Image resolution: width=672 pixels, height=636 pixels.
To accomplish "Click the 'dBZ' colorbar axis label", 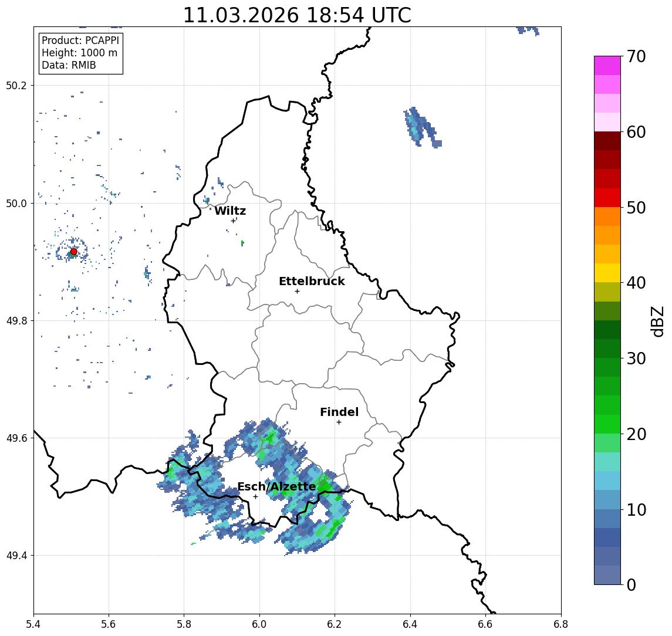I will 657,322.
